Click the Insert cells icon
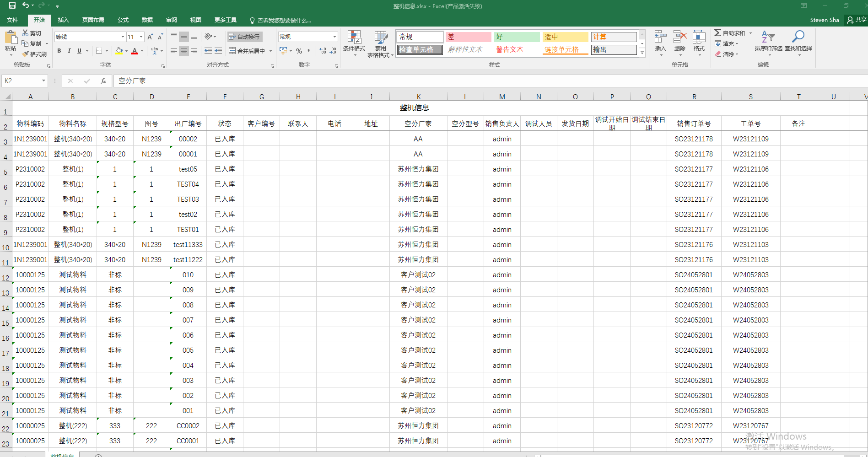This screenshot has width=868, height=457. click(x=660, y=37)
